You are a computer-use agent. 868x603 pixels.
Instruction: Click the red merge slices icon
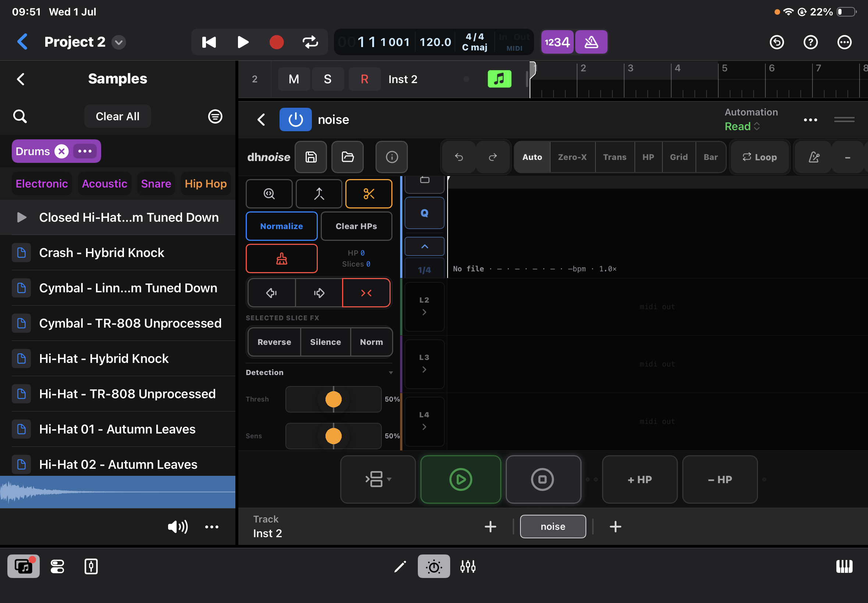click(366, 293)
